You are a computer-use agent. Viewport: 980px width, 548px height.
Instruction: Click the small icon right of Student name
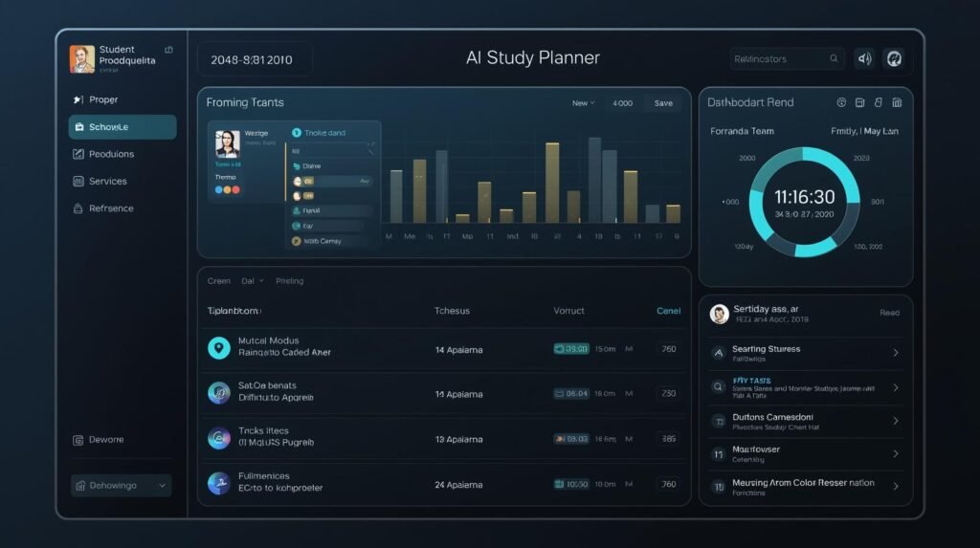click(x=169, y=50)
